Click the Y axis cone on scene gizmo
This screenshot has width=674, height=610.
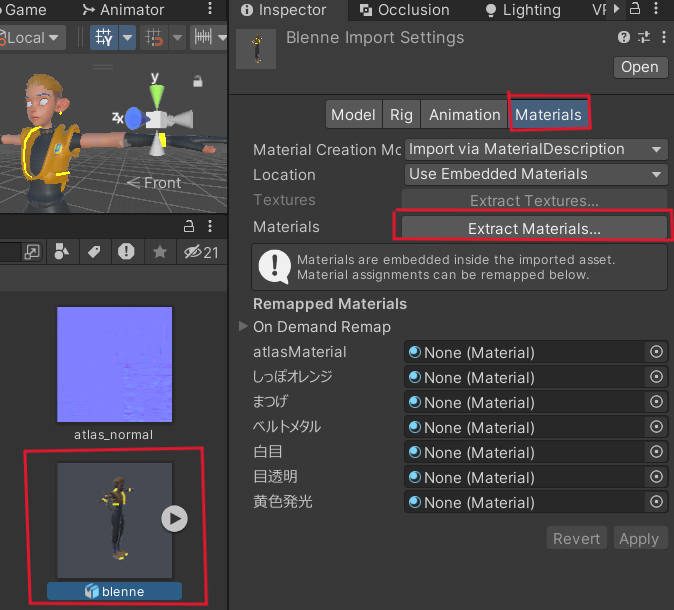pos(155,97)
